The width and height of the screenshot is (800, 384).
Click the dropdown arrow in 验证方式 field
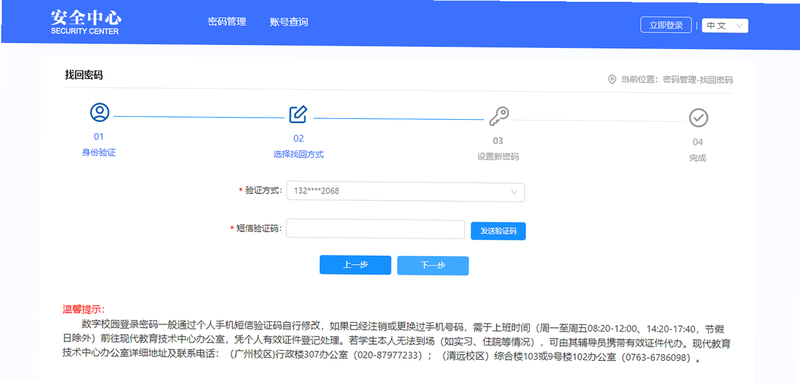pyautogui.click(x=514, y=192)
